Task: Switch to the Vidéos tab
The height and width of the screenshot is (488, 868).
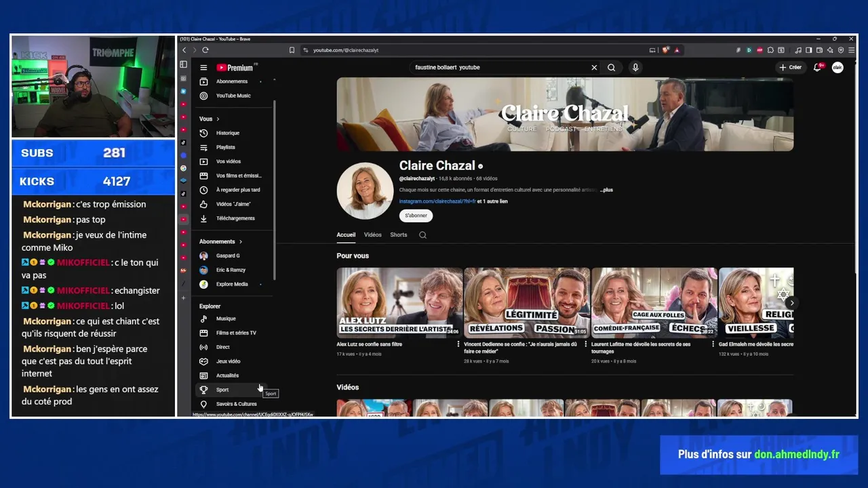Action: coord(372,235)
